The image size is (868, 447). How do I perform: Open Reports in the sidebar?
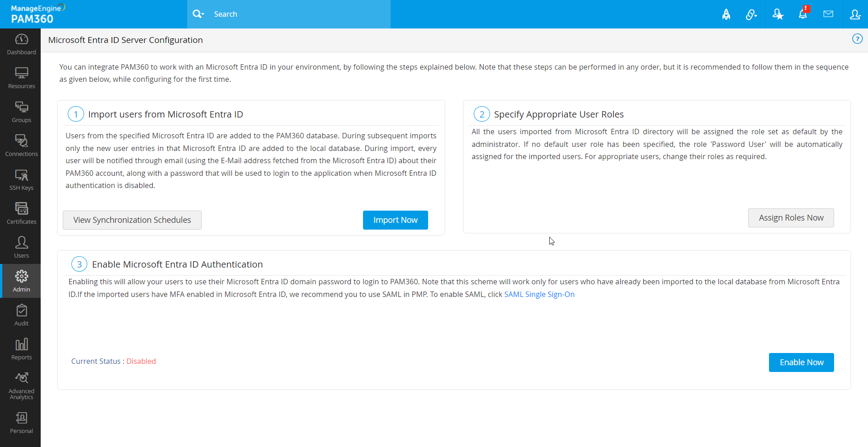point(21,349)
